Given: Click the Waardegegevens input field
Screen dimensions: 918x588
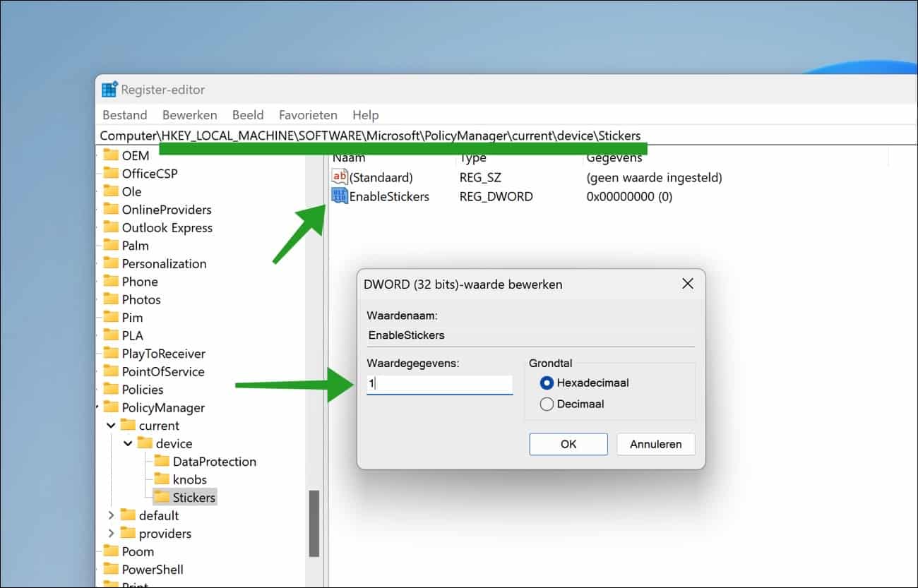Looking at the screenshot, I should (439, 384).
